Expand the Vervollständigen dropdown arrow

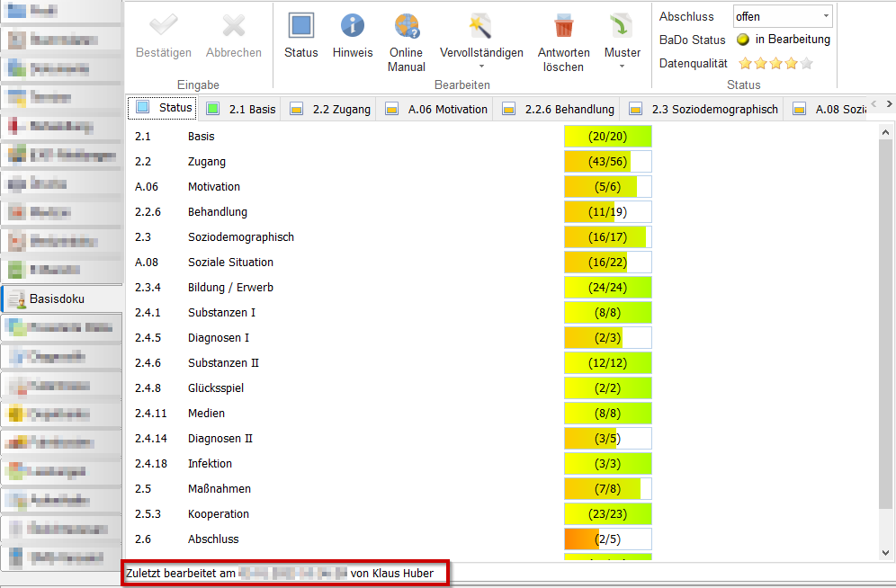481,67
